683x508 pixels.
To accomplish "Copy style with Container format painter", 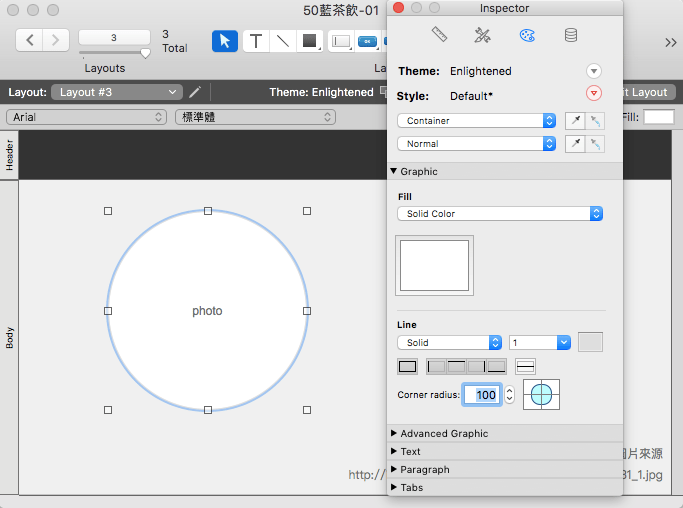I will tap(574, 121).
